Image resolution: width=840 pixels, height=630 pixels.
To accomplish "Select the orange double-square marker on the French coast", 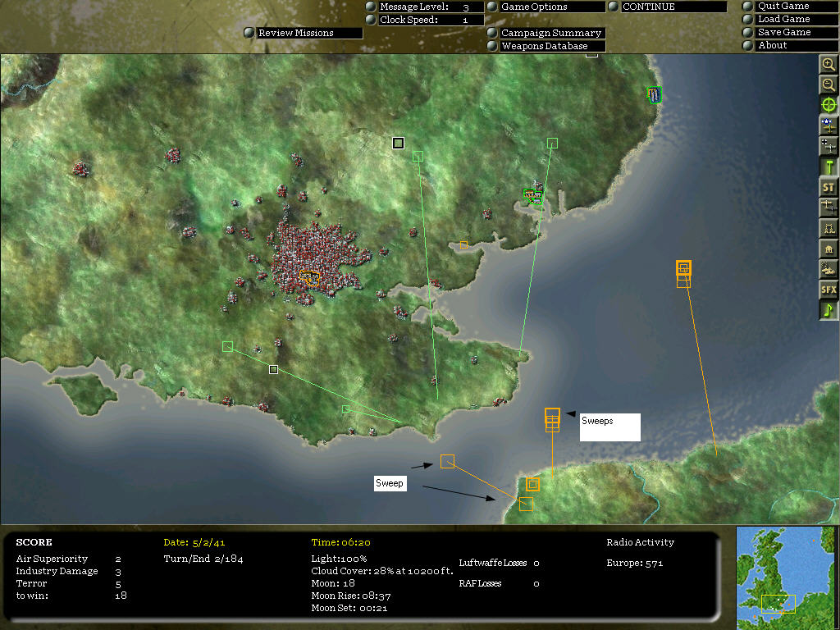I will tap(532, 484).
